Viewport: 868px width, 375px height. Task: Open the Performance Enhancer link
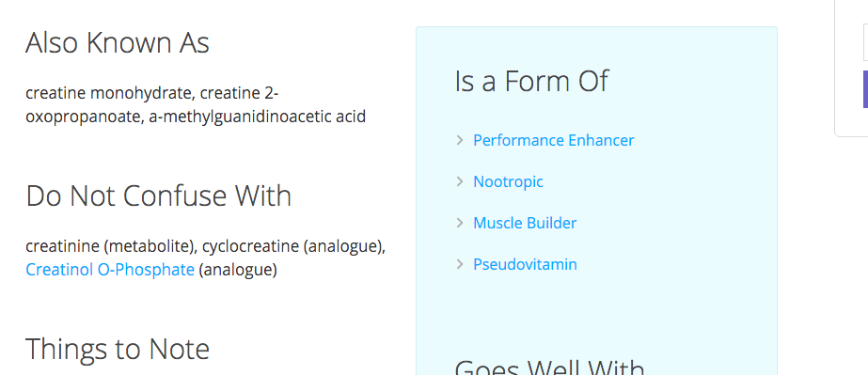[553, 140]
